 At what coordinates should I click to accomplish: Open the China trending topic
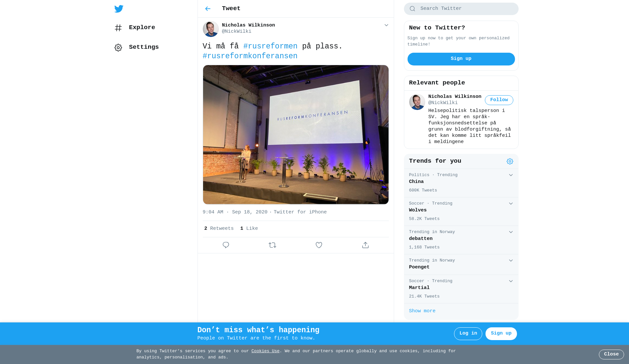[461, 183]
